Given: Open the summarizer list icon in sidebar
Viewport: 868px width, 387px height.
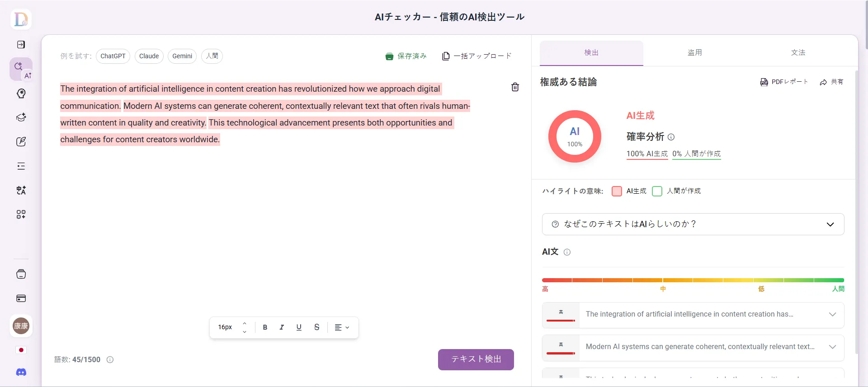Looking at the screenshot, I should point(21,166).
